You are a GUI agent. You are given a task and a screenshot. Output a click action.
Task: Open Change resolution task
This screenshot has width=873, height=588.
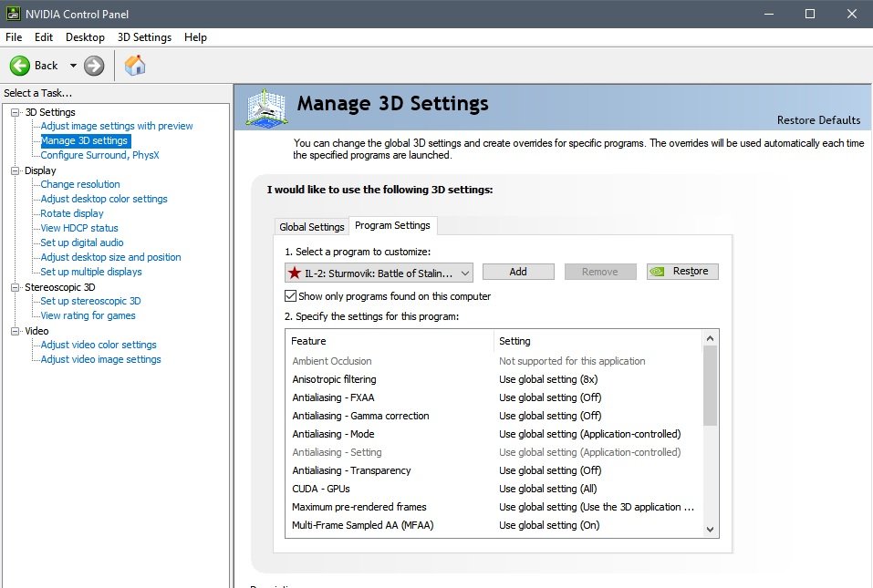[80, 184]
